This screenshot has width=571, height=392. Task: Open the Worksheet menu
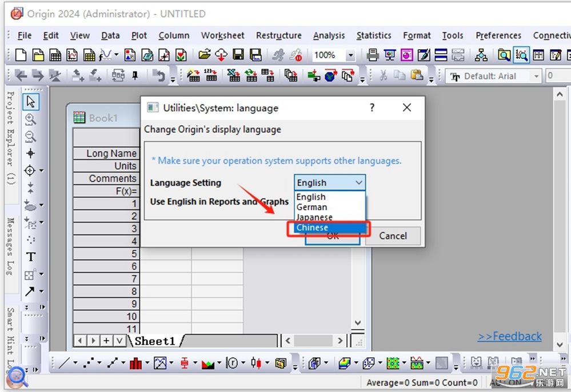[x=222, y=35]
